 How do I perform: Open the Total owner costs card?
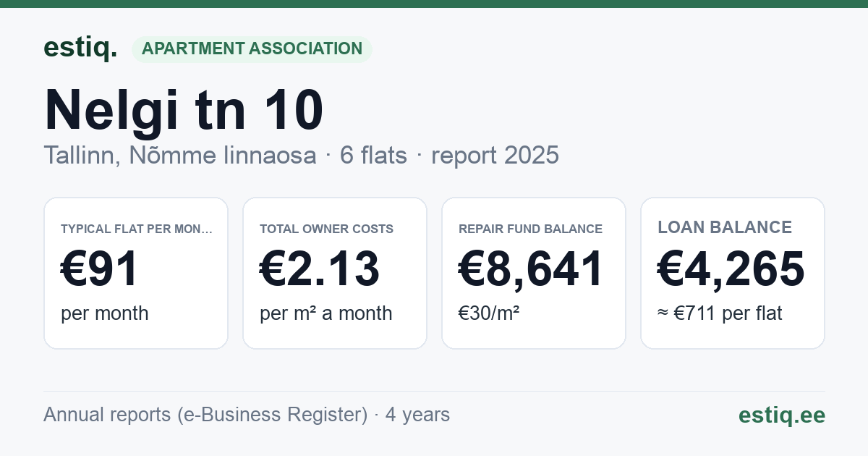click(335, 273)
